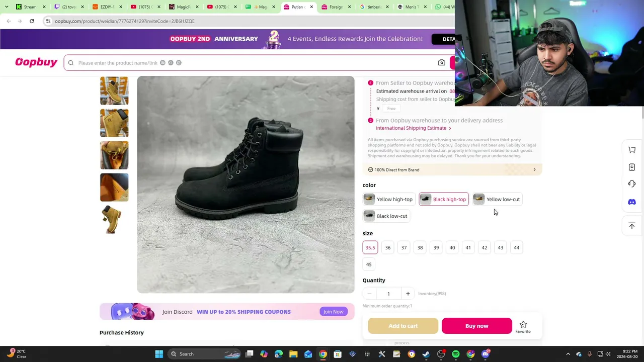Open the shopping cart in the right sidebar
The height and width of the screenshot is (362, 644).
(x=632, y=150)
